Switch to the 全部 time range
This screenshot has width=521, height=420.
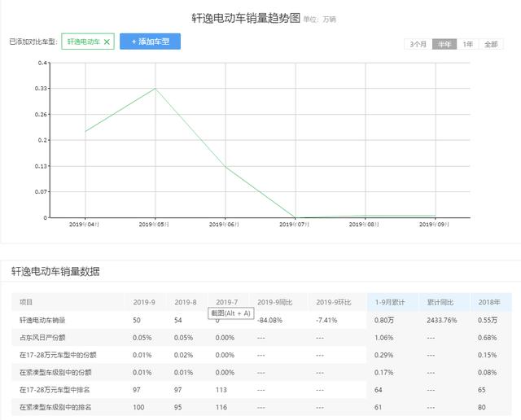(x=491, y=44)
